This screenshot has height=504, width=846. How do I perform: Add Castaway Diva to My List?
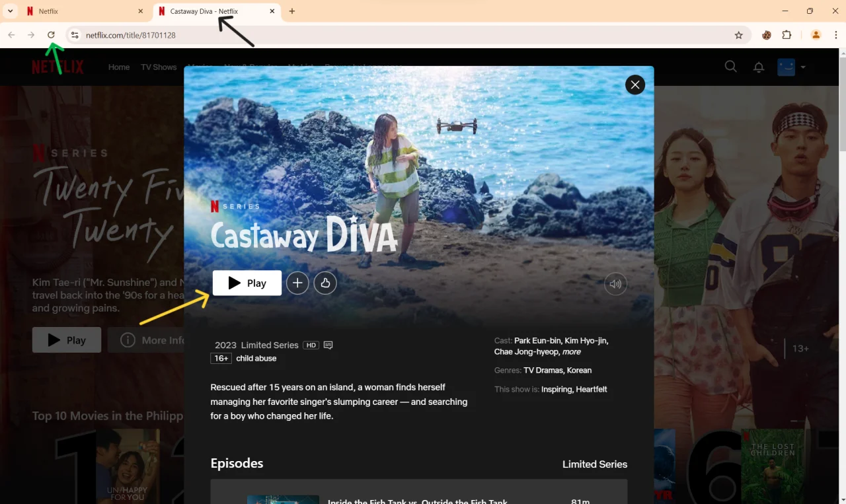297,283
